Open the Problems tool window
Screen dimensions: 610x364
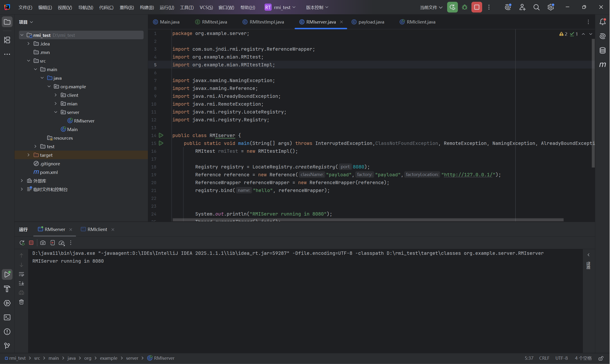coord(7,332)
